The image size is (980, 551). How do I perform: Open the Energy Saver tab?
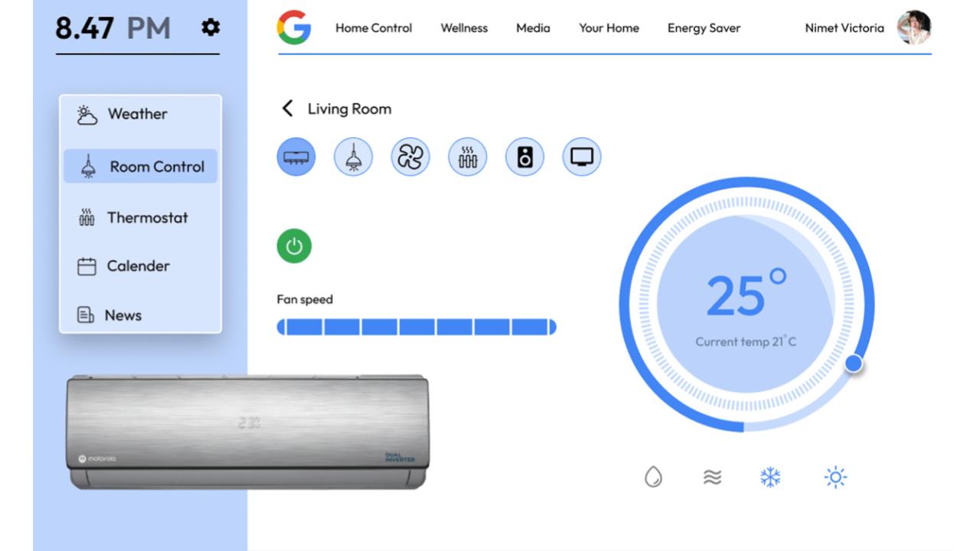tap(704, 28)
